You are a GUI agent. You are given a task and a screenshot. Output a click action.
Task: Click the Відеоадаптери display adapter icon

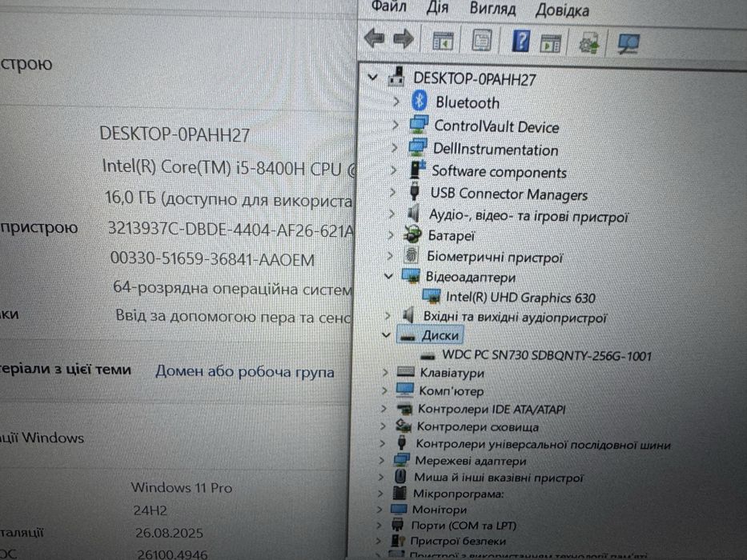[411, 276]
